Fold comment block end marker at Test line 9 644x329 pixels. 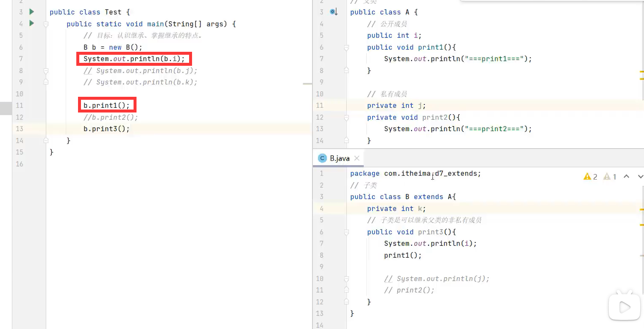click(46, 82)
